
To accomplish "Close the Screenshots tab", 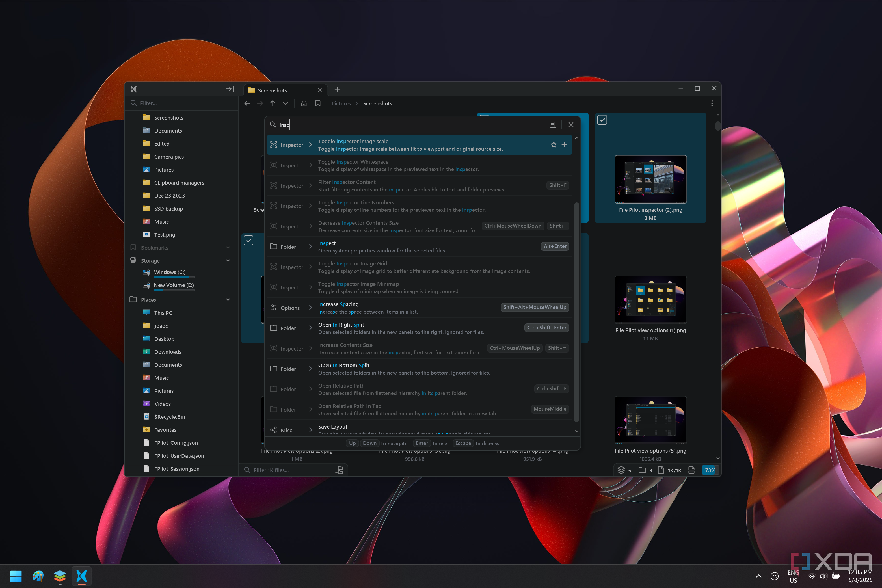I will pos(319,90).
